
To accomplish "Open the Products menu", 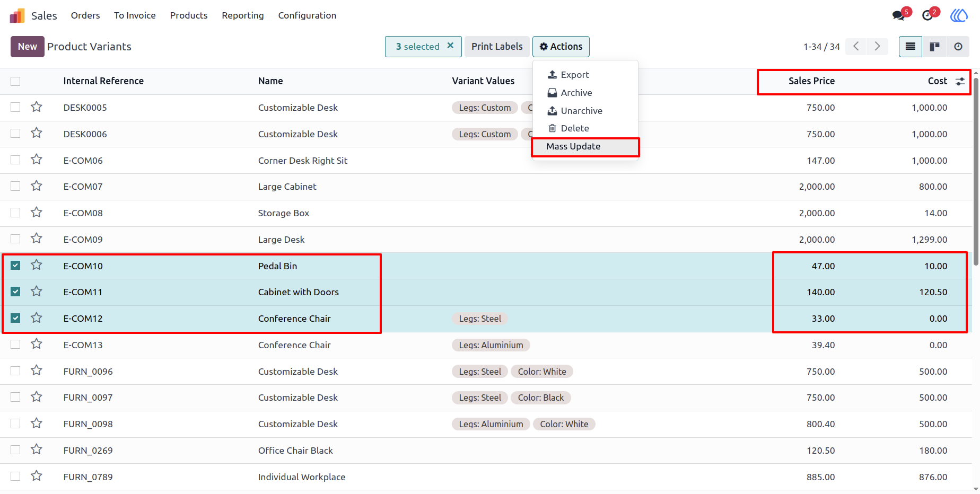I will pos(189,15).
